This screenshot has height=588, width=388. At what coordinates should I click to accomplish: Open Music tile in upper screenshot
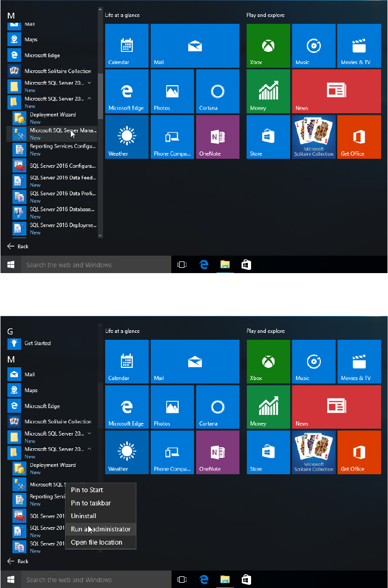313,46
